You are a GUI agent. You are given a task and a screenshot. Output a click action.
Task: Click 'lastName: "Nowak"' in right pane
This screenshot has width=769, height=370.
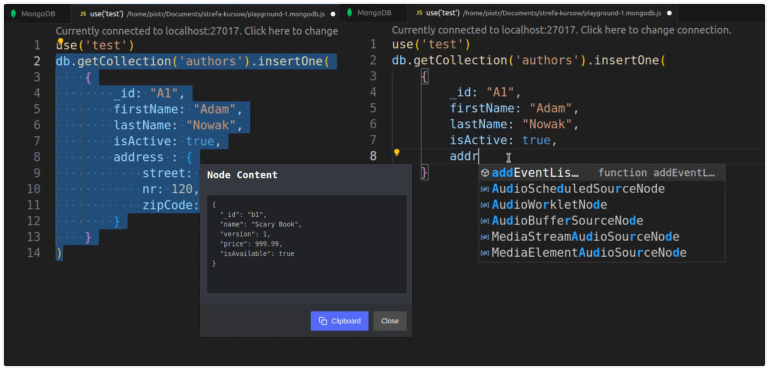click(515, 125)
